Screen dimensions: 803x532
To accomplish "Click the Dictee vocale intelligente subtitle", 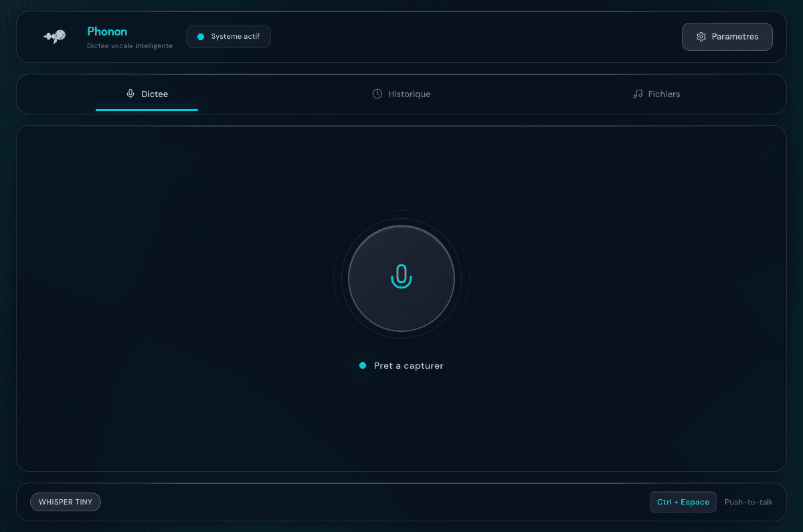I will tap(130, 46).
